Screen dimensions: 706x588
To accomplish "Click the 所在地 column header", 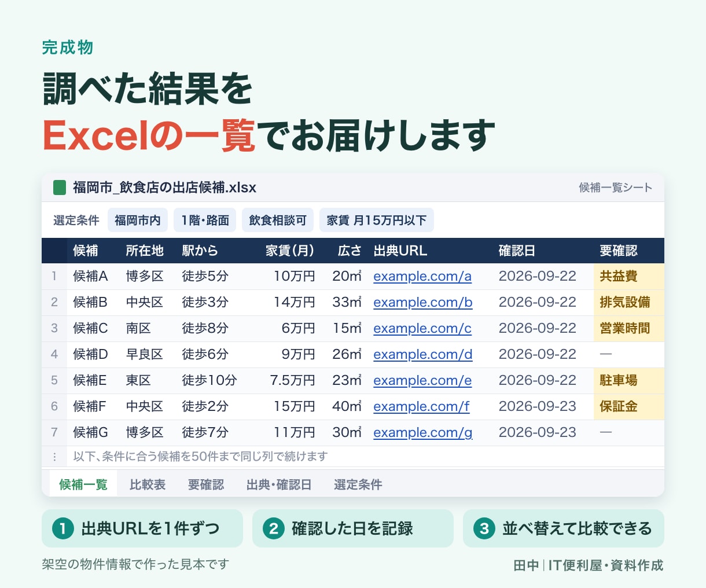I will click(x=145, y=251).
